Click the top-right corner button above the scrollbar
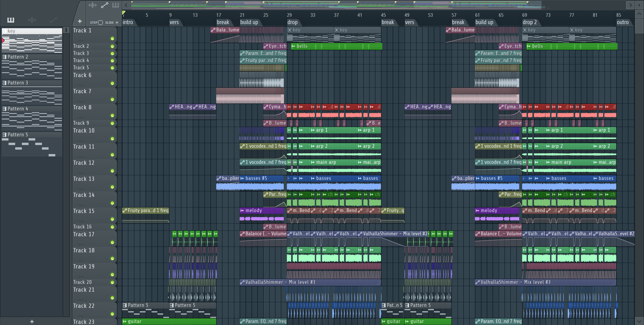This screenshot has width=644, height=325. (x=639, y=5)
